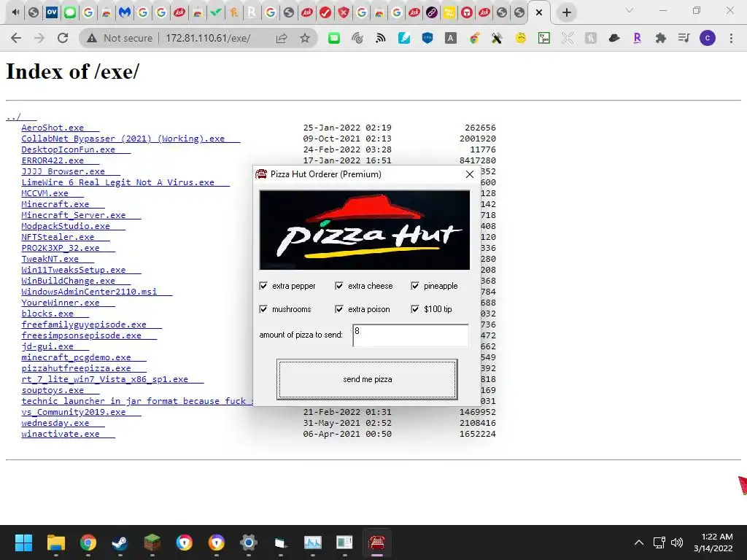Disable the extra poison checkbox

coord(339,309)
